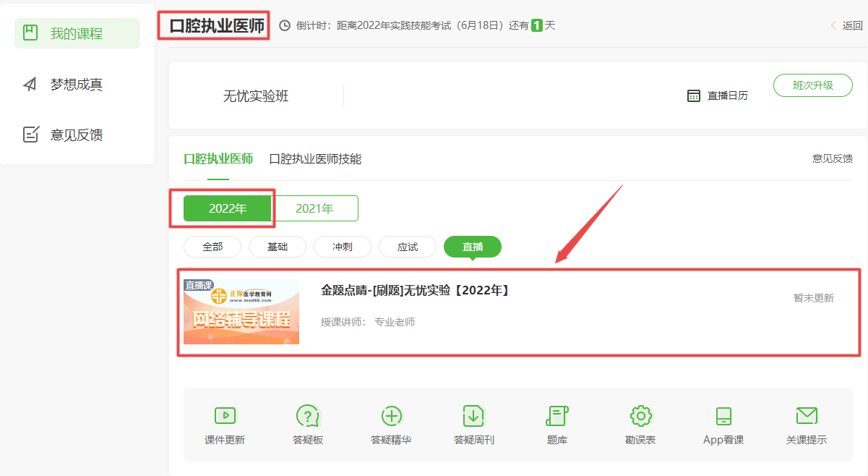The width and height of the screenshot is (868, 476).
Task: Click the 关课提示 envelope icon
Action: [x=807, y=416]
